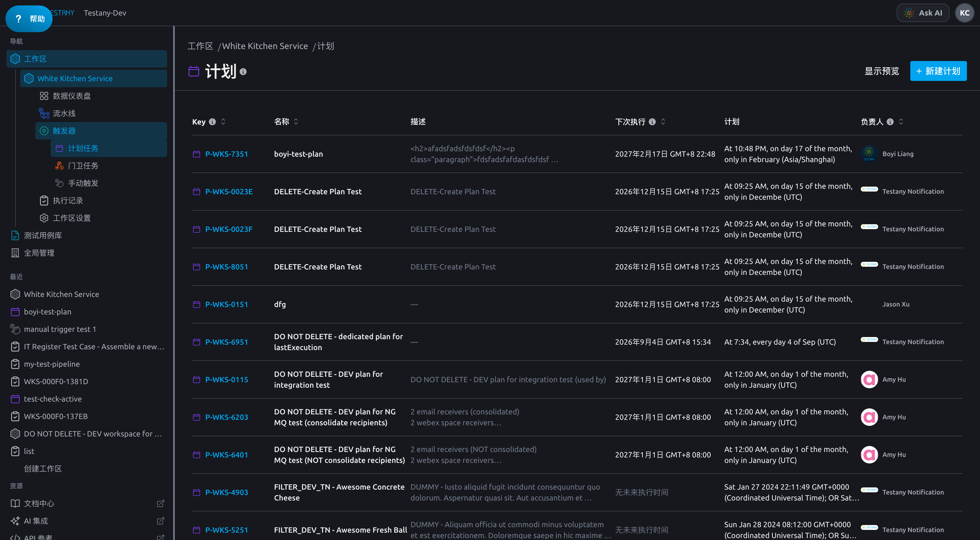
Task: Open 数据仪表盘 dashboard menu item
Action: (101, 96)
